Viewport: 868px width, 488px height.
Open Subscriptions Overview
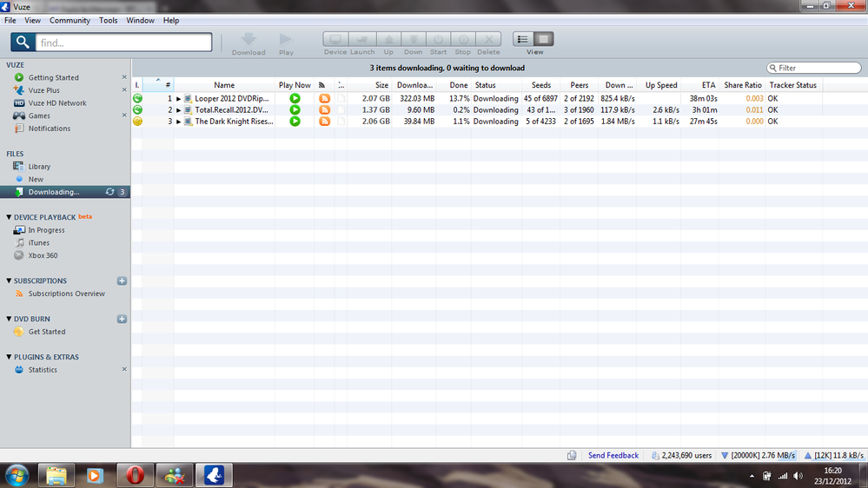coord(66,293)
